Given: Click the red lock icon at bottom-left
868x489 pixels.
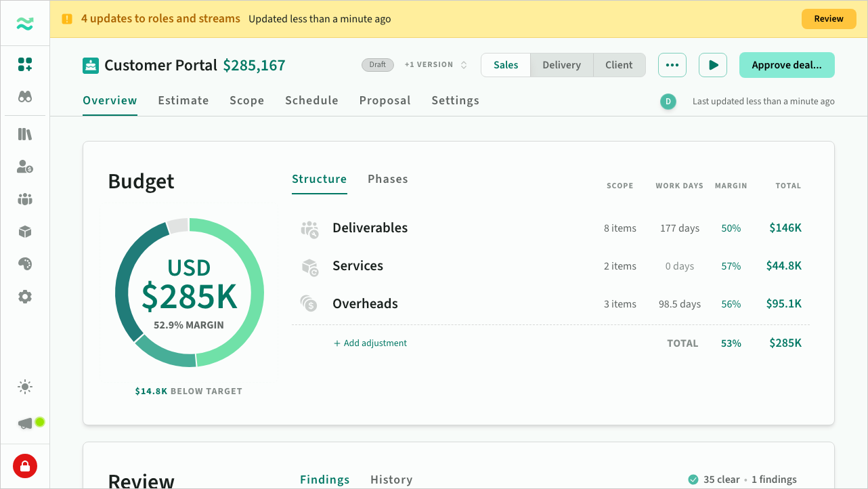Looking at the screenshot, I should [x=25, y=466].
